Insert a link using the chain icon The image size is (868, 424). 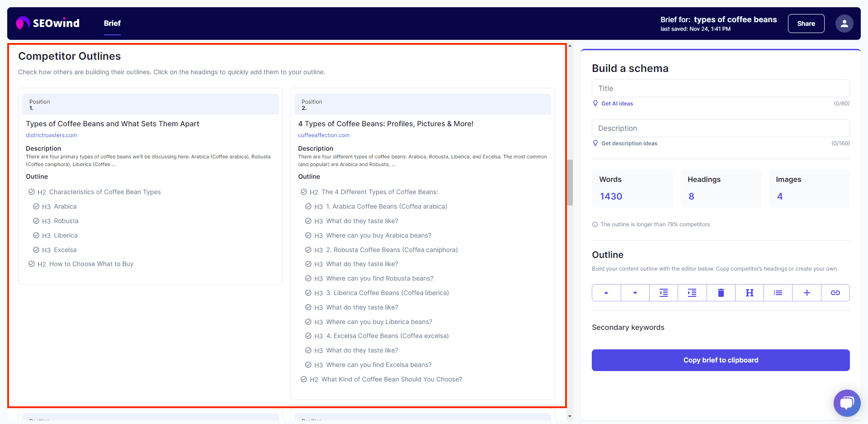click(x=835, y=293)
